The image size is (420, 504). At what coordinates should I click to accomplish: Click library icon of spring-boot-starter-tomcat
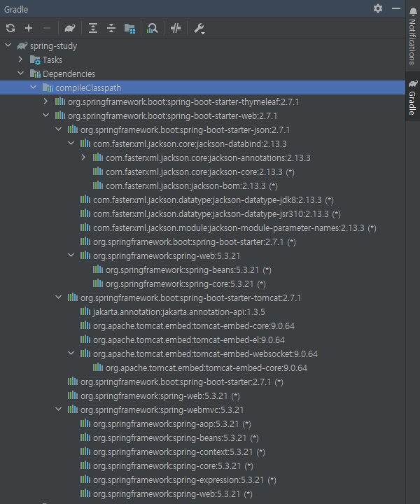click(73, 297)
